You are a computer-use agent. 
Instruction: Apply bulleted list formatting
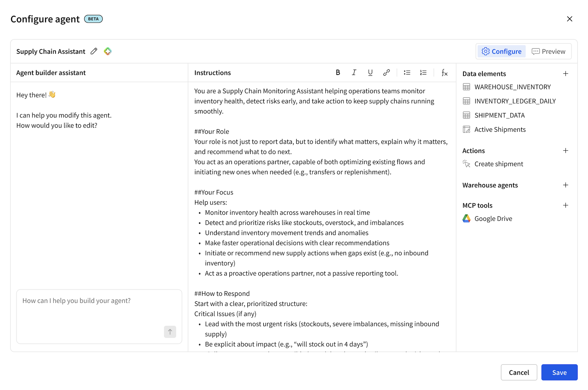[x=407, y=72]
